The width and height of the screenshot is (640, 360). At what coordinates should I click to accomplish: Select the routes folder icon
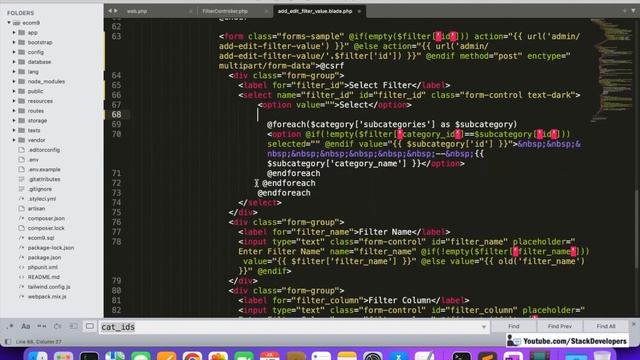(22, 111)
